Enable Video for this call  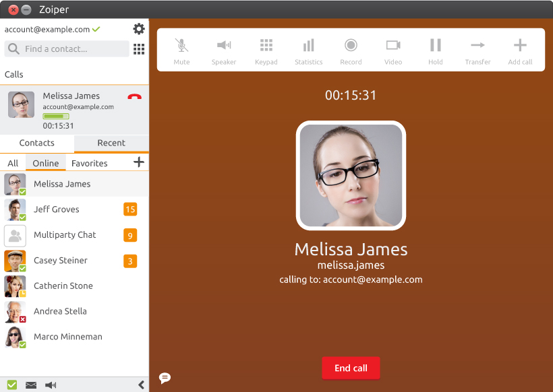click(x=393, y=50)
